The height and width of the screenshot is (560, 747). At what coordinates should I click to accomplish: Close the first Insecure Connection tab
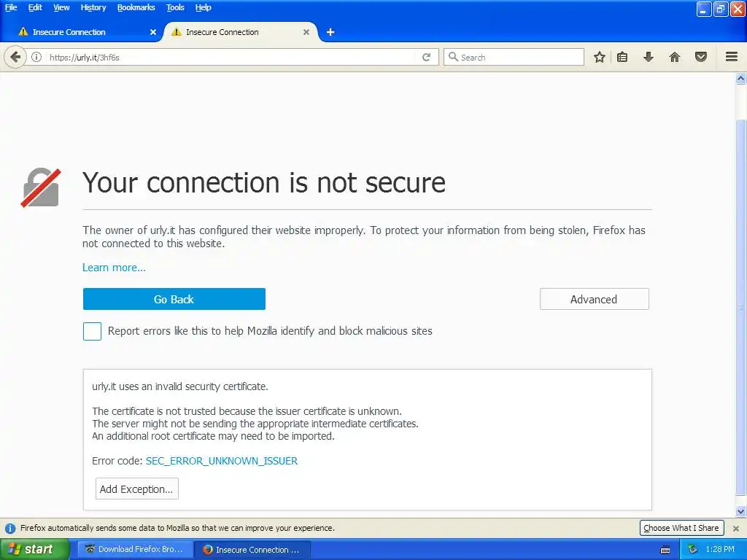(153, 32)
